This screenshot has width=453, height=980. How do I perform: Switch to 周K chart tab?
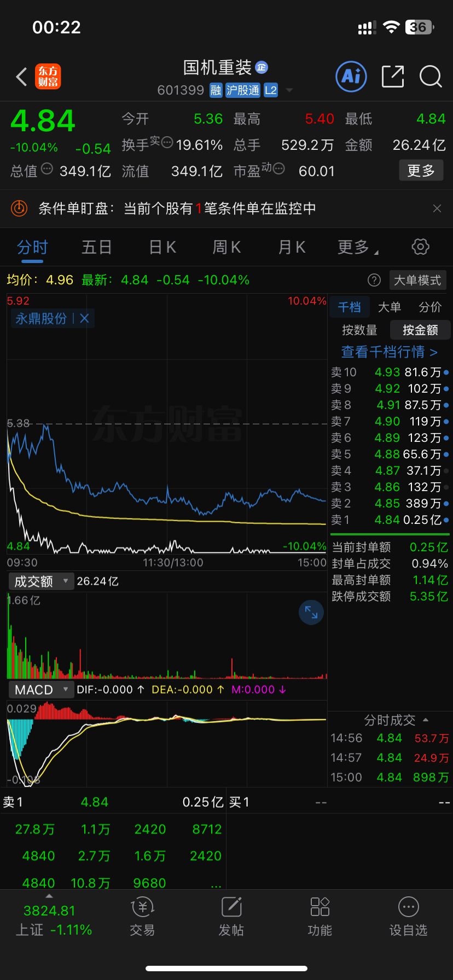(x=226, y=247)
